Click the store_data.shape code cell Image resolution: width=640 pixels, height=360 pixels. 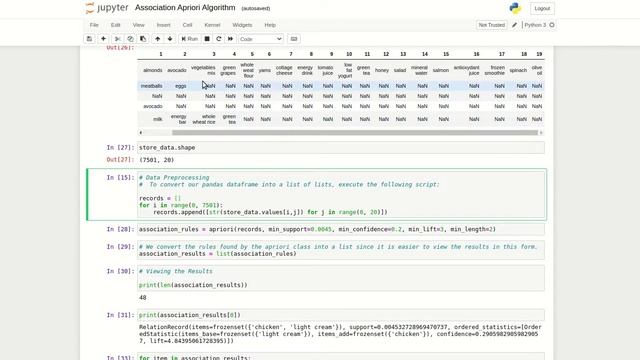pos(340,147)
